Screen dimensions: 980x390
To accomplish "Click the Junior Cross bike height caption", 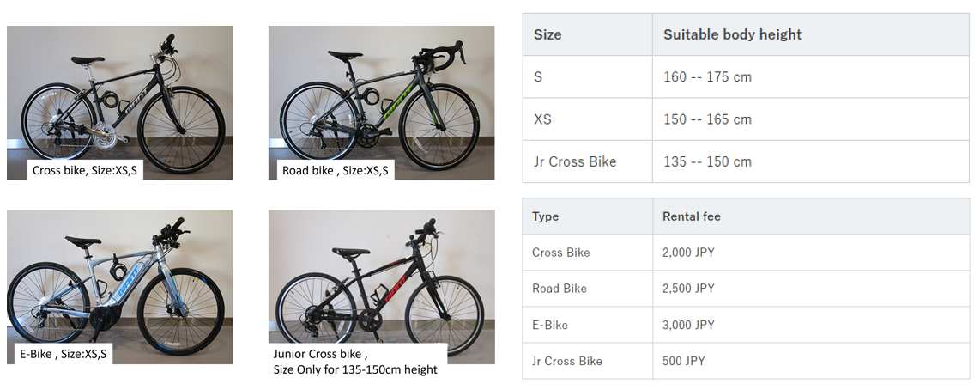I will [x=355, y=362].
